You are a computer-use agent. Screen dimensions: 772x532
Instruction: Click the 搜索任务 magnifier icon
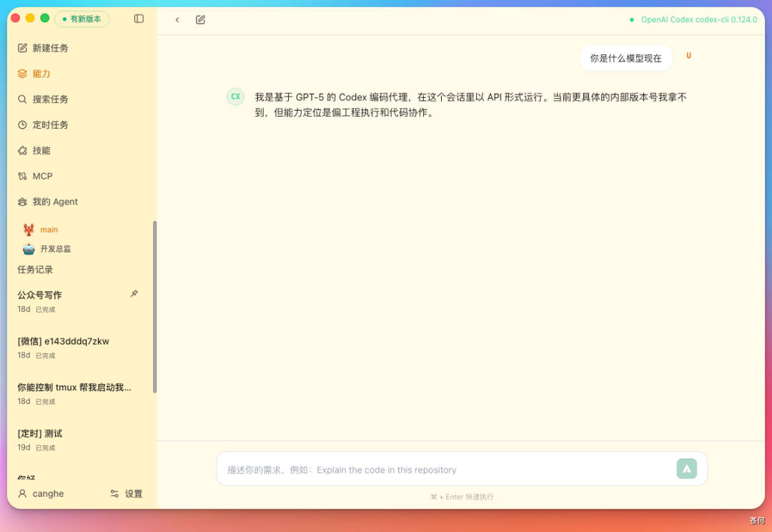(24, 99)
